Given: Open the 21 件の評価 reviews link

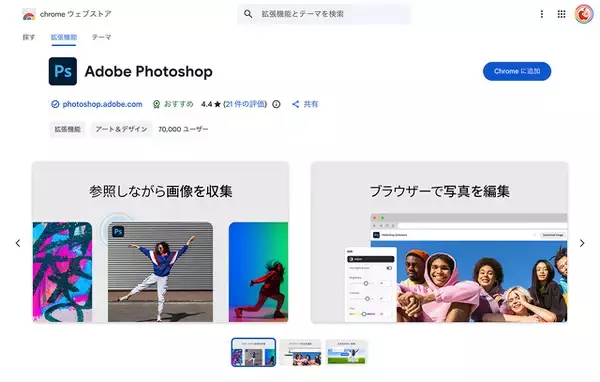Looking at the screenshot, I should [x=245, y=104].
